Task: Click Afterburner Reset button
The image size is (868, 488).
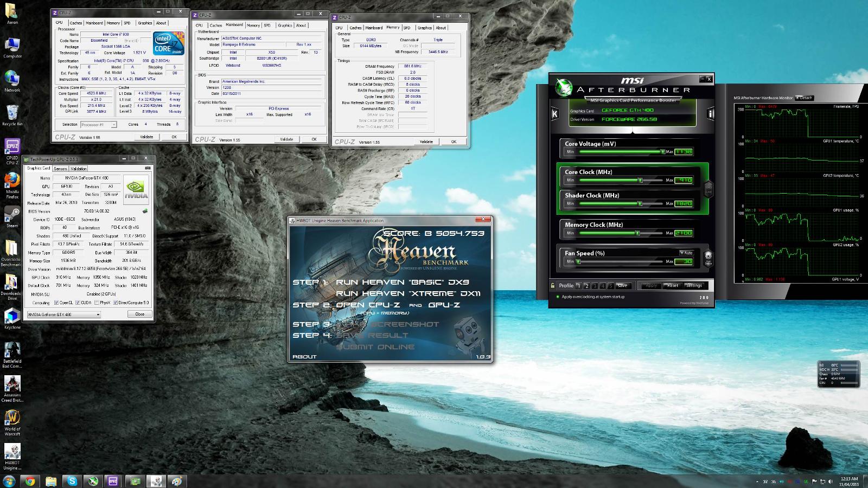Action: (x=673, y=286)
